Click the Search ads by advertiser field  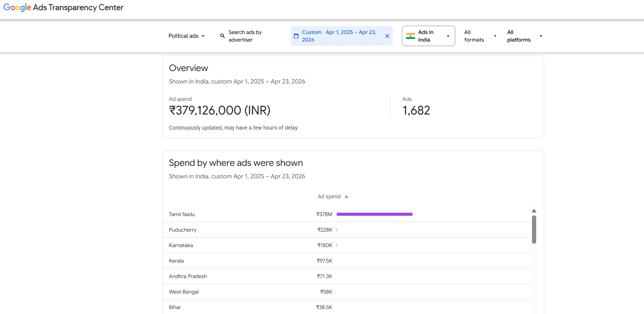click(245, 36)
